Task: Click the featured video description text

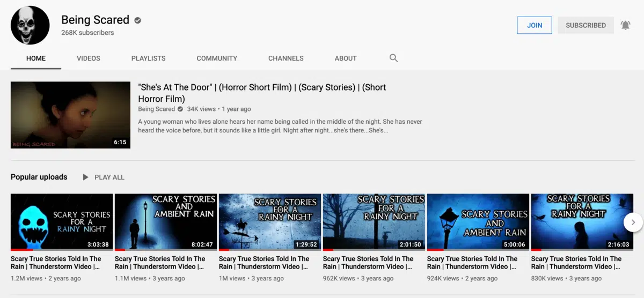Action: 280,126
